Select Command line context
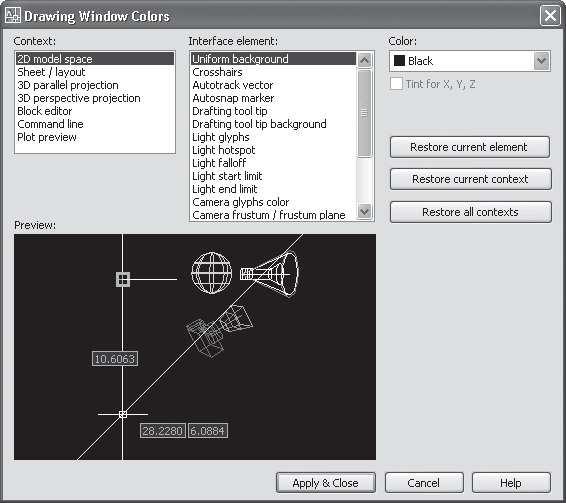The height and width of the screenshot is (503, 566). (95, 124)
